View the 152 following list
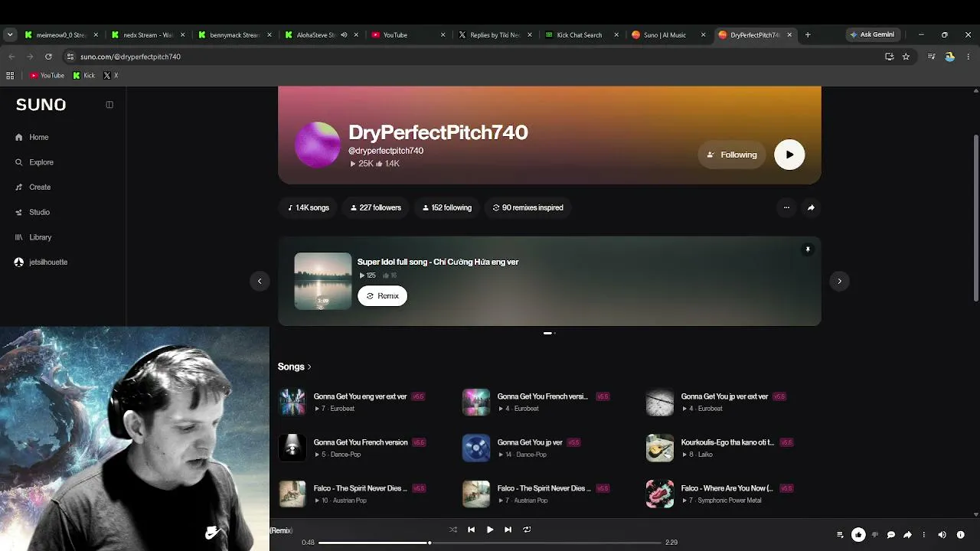 (x=447, y=207)
